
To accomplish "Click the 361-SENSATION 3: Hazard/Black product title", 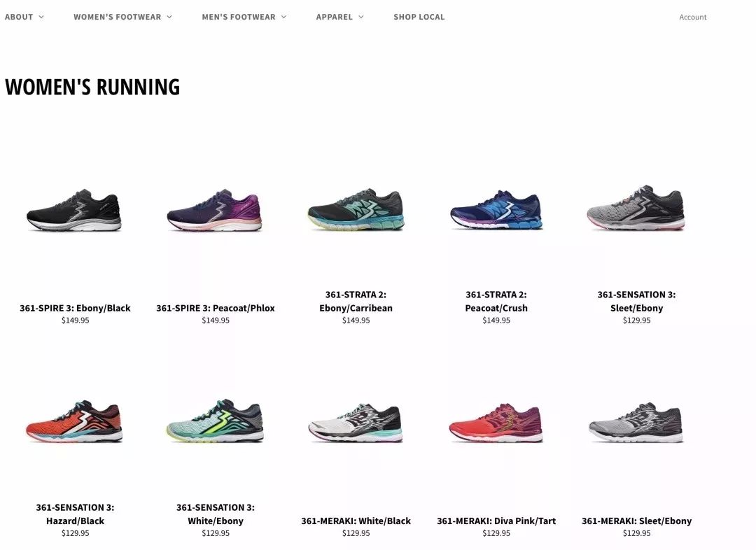I will pyautogui.click(x=75, y=514).
